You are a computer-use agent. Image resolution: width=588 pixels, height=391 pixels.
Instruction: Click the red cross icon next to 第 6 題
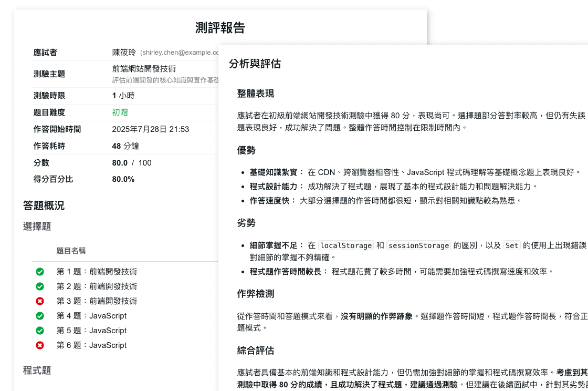pyautogui.click(x=39, y=345)
